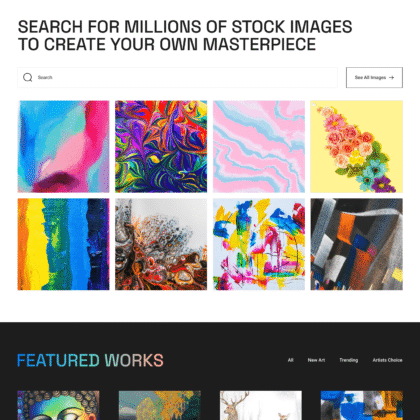
Task: View the green and yellow abstract featured work
Action: [160, 405]
